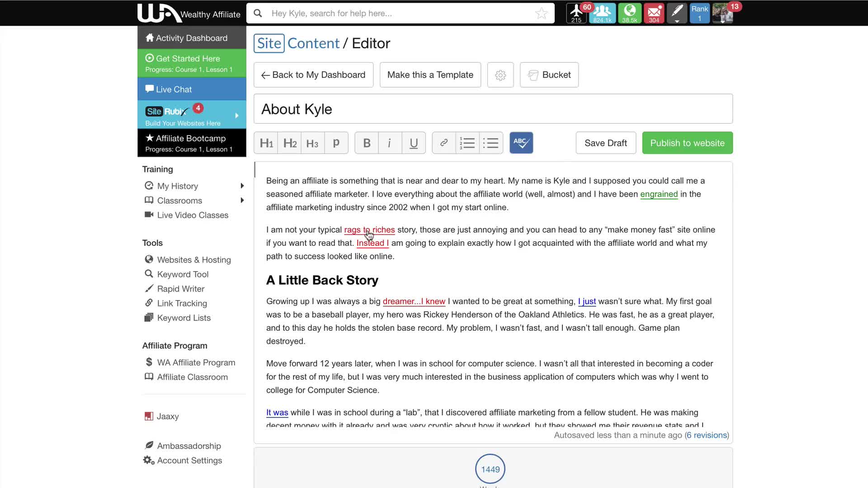This screenshot has width=868, height=488.
Task: Click the flagged phrase rags to riches
Action: (369, 230)
